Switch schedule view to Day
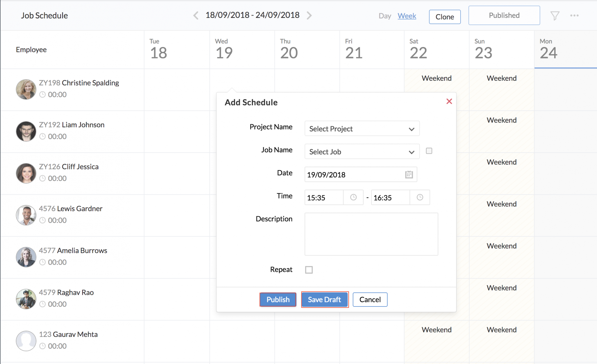Screen dimensions: 597x364 coord(385,16)
